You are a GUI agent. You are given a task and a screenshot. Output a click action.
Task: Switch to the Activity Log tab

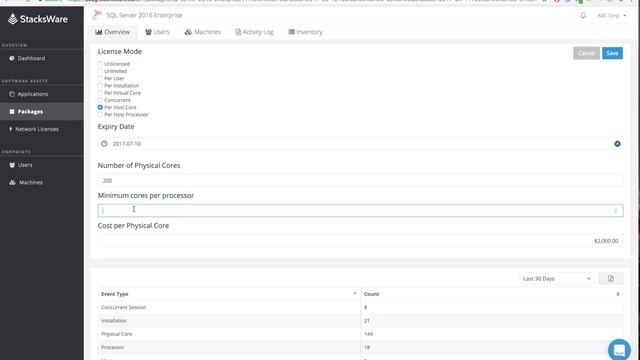254,32
